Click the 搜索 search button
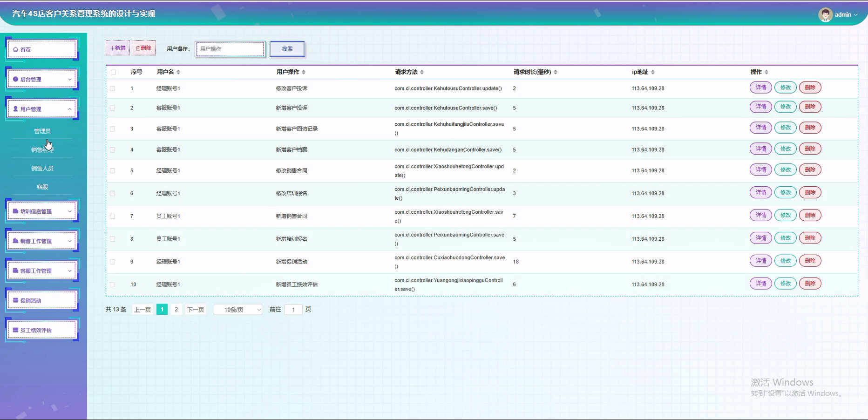This screenshot has width=868, height=420. coord(287,49)
